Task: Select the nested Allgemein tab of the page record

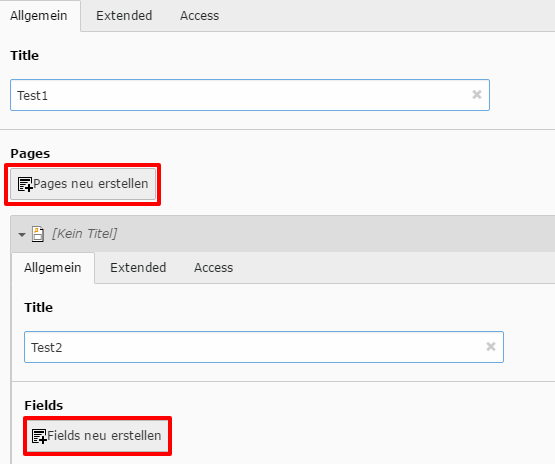Action: click(53, 268)
